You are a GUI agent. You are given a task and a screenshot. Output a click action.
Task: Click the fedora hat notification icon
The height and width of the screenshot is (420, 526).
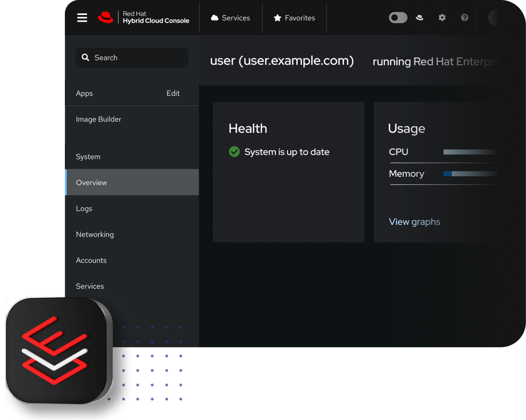pyautogui.click(x=420, y=18)
